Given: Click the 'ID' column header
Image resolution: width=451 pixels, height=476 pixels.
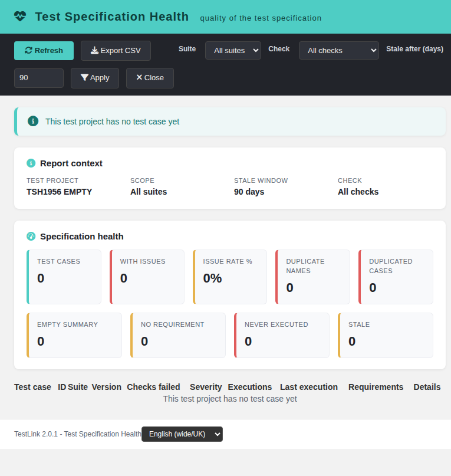Looking at the screenshot, I should 62,387.
